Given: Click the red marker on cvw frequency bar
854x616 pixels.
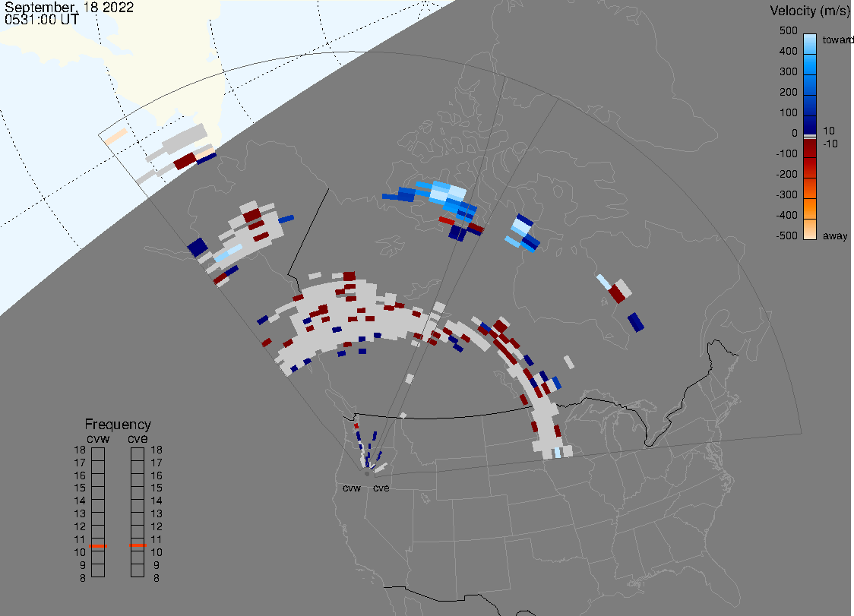Looking at the screenshot, I should [99, 545].
